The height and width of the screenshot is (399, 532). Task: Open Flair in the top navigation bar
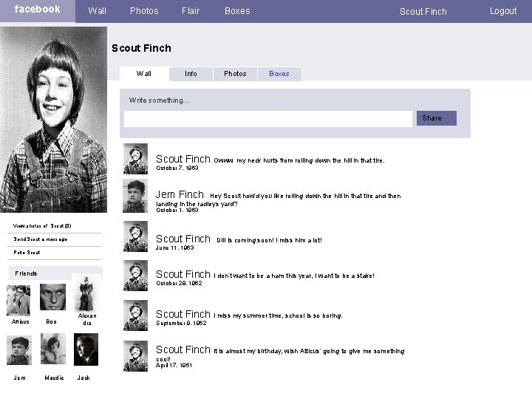pyautogui.click(x=191, y=11)
